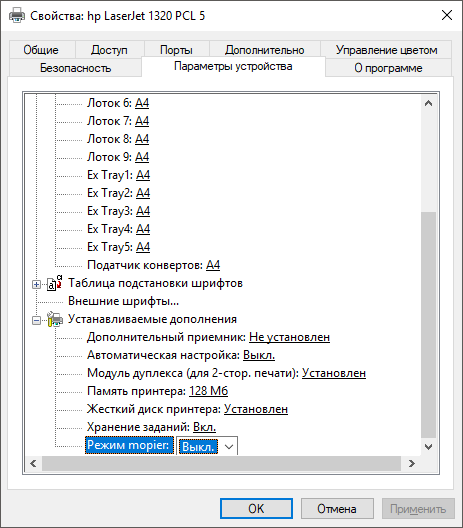Open the Порты tab
The height and width of the screenshot is (528, 463).
tap(176, 50)
